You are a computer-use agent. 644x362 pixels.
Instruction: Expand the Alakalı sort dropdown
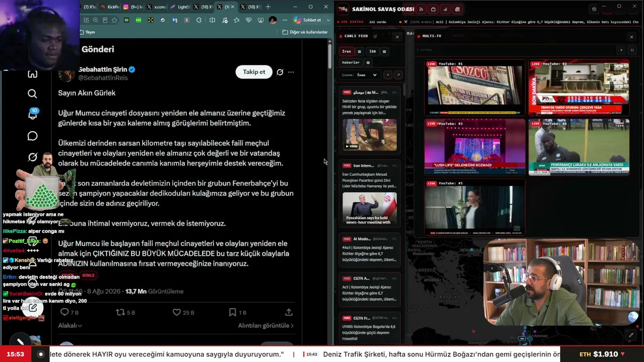click(70, 325)
